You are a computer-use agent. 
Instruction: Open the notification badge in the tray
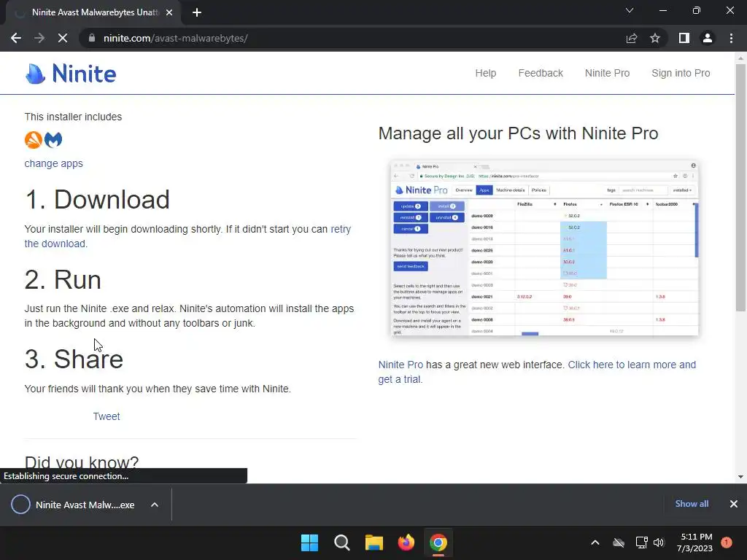[727, 542]
